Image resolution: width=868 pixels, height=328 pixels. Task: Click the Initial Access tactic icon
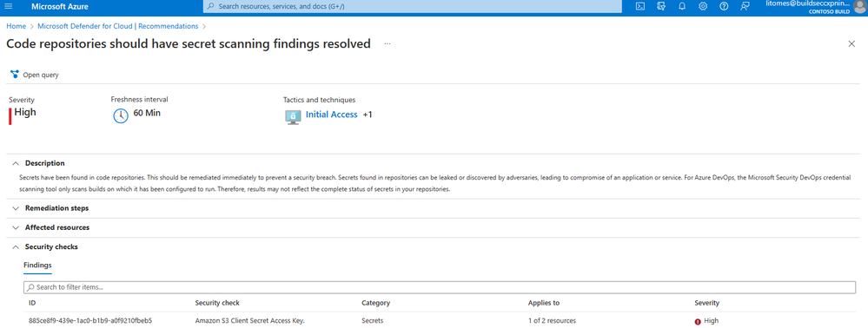293,116
